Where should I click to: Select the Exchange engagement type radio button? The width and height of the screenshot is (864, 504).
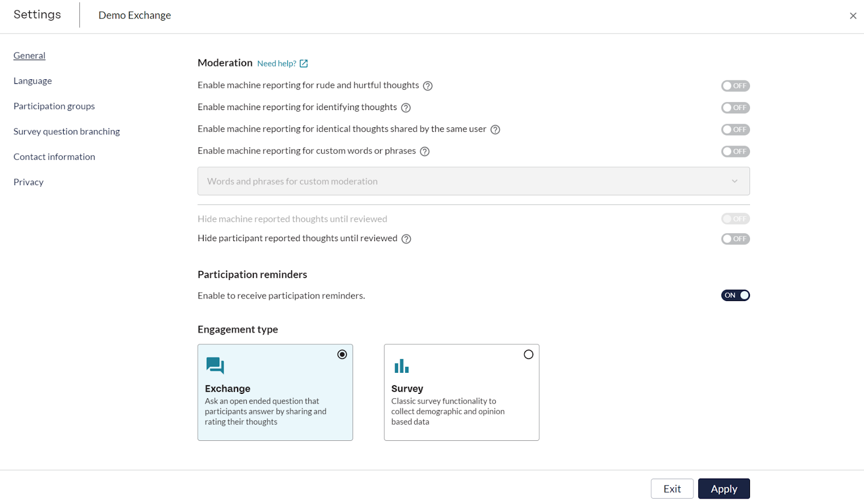(x=342, y=355)
